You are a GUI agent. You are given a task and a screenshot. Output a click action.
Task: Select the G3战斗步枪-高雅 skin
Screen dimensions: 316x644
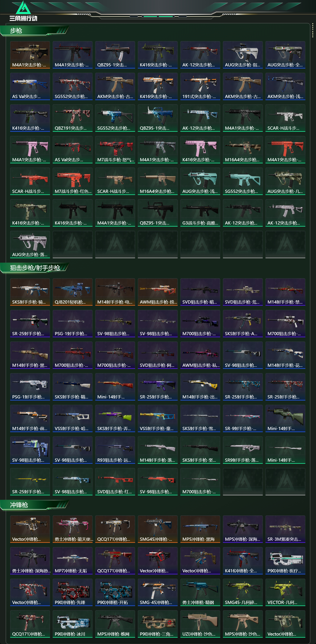coord(200,213)
